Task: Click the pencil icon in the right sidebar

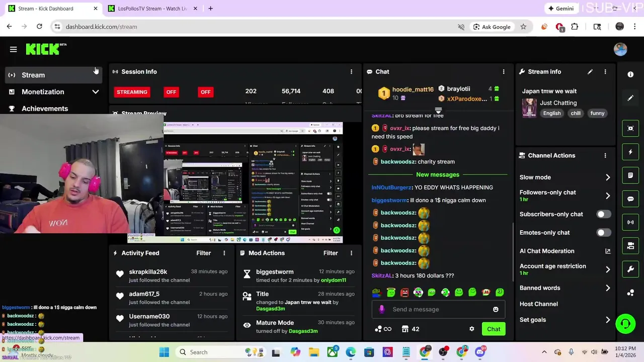Action: click(x=630, y=98)
